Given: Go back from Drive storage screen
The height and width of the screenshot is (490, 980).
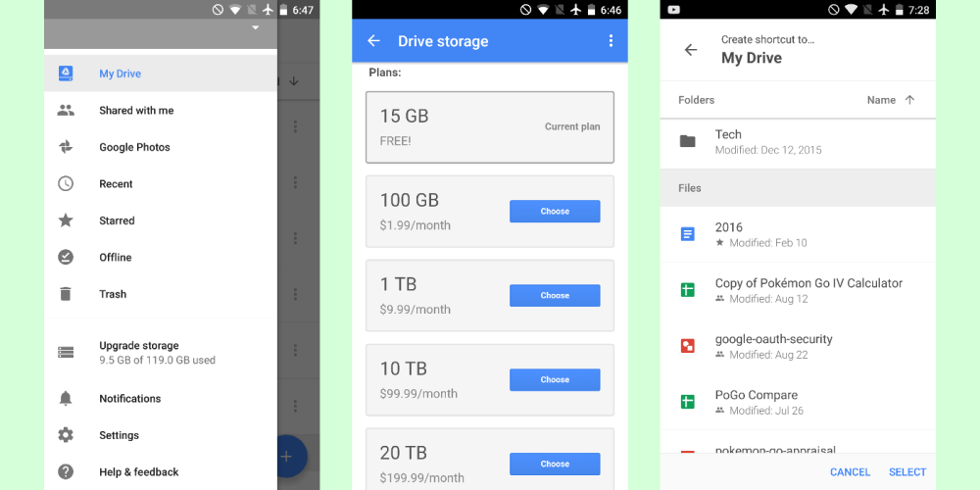Looking at the screenshot, I should pos(373,41).
